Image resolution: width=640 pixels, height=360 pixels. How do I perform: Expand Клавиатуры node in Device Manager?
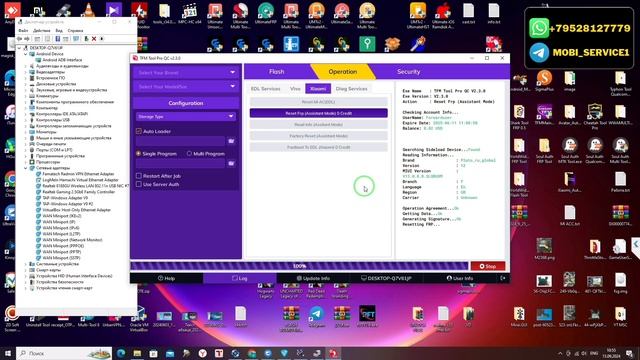(x=25, y=96)
